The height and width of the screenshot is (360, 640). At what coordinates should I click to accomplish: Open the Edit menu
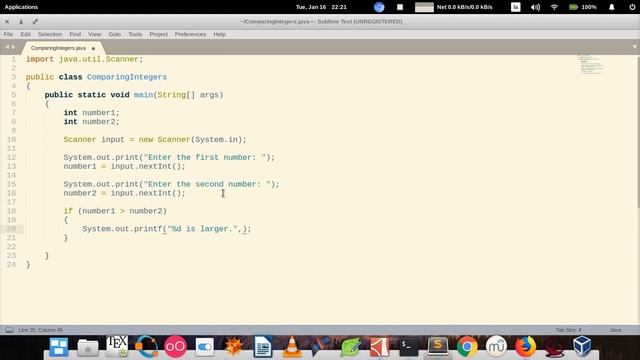[26, 34]
